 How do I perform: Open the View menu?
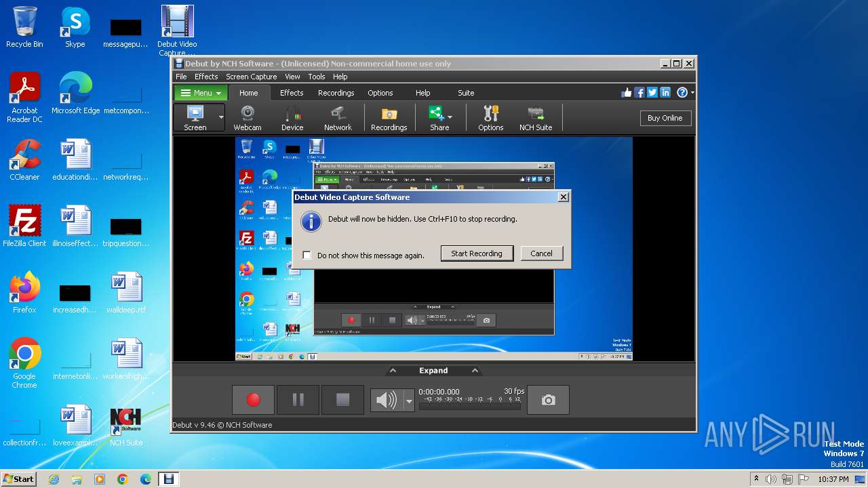(292, 77)
